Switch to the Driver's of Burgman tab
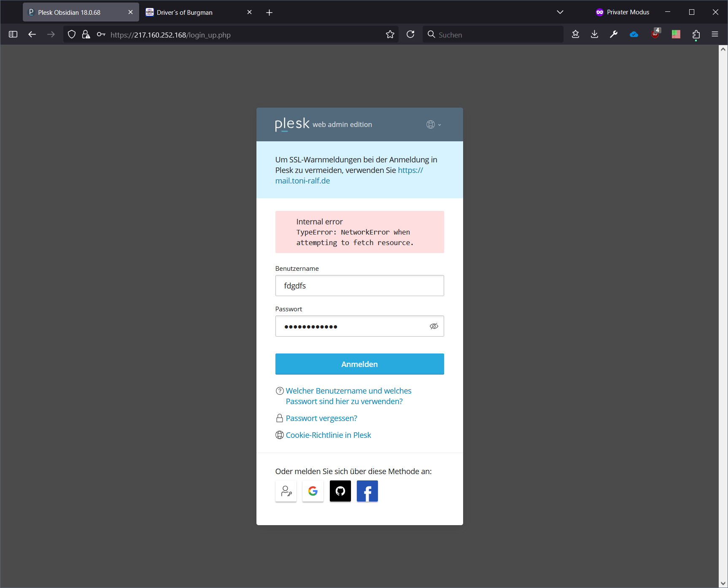 click(x=198, y=12)
